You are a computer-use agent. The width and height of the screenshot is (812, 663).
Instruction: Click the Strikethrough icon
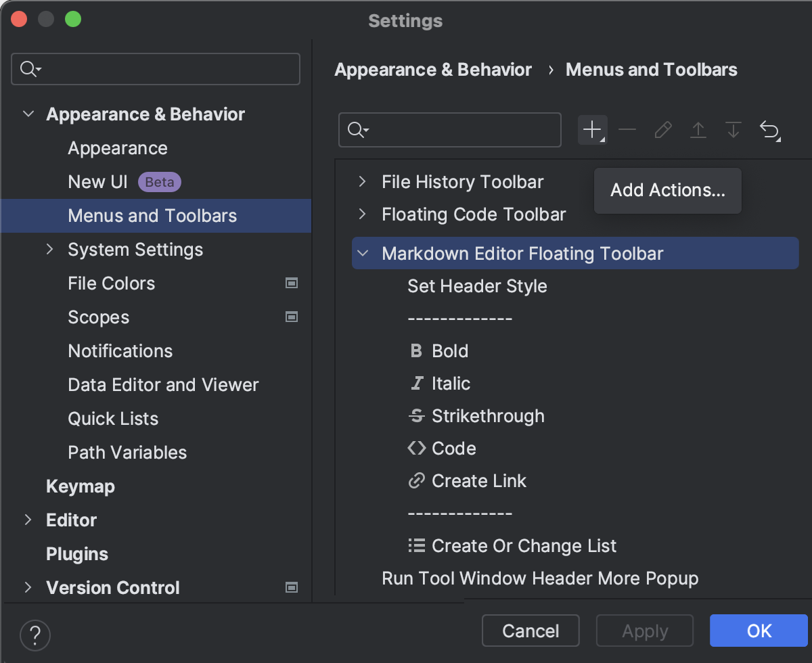415,415
